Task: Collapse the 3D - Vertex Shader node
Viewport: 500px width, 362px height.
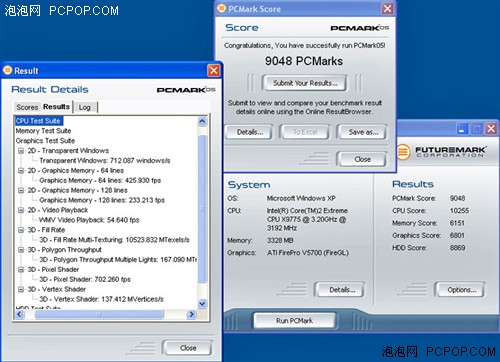Action: pyautogui.click(x=21, y=289)
